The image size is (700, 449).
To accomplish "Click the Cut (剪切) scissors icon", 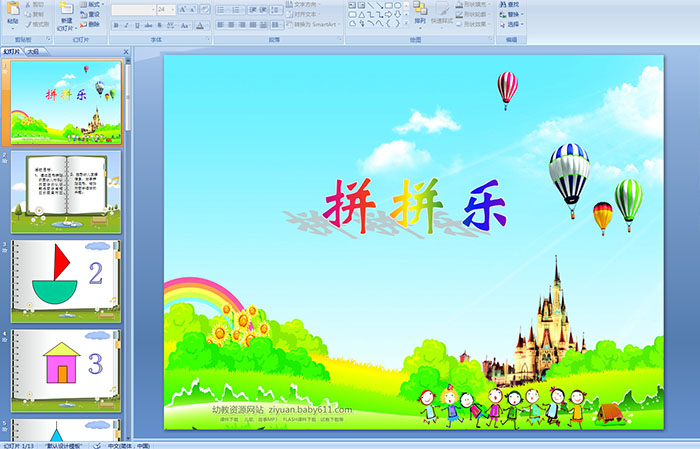I will 28,4.
